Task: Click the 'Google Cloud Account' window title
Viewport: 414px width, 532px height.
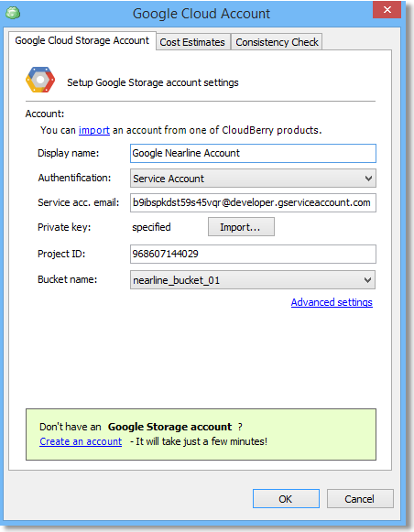Action: click(x=202, y=14)
